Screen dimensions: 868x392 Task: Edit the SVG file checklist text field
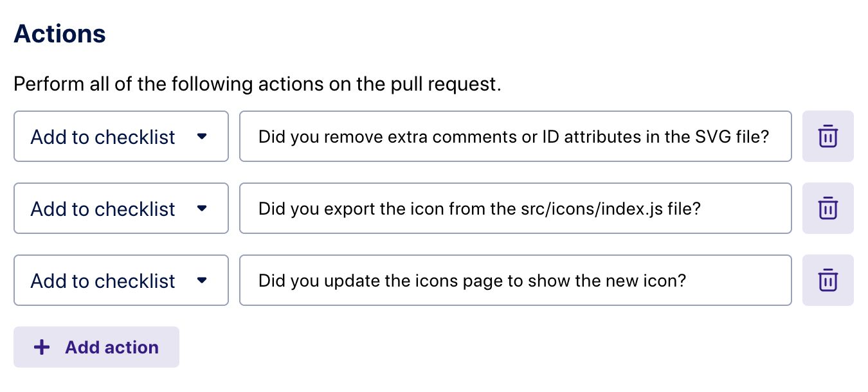(x=514, y=136)
